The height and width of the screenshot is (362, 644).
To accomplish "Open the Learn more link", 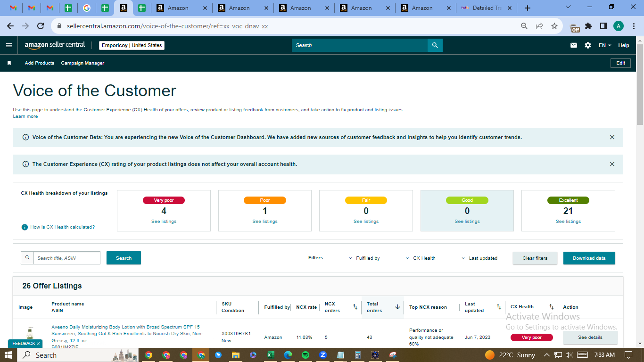I will coord(25,116).
